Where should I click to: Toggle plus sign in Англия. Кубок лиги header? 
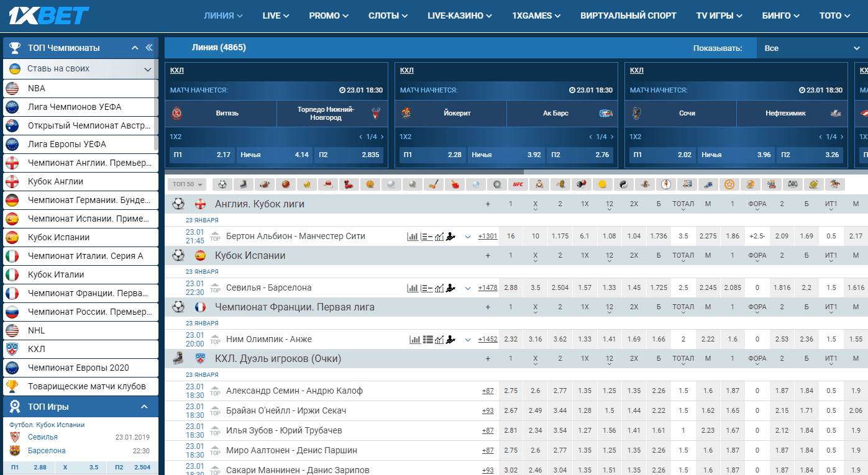[488, 204]
